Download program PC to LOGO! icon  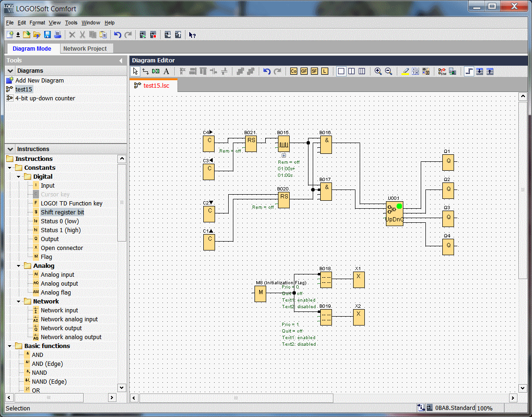point(168,35)
